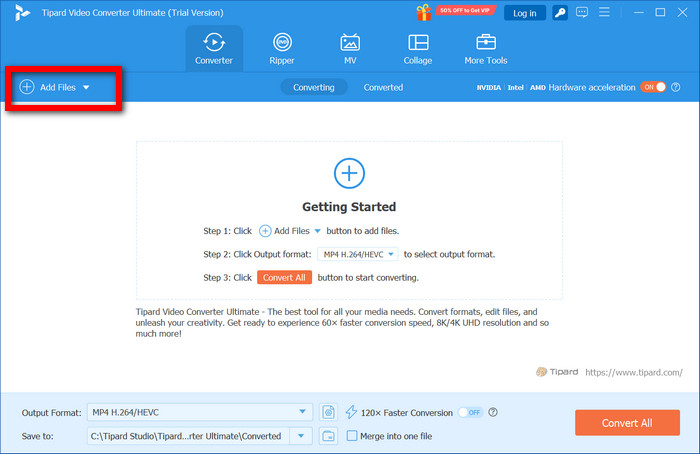
Task: Switch to the MV maker
Action: click(350, 49)
